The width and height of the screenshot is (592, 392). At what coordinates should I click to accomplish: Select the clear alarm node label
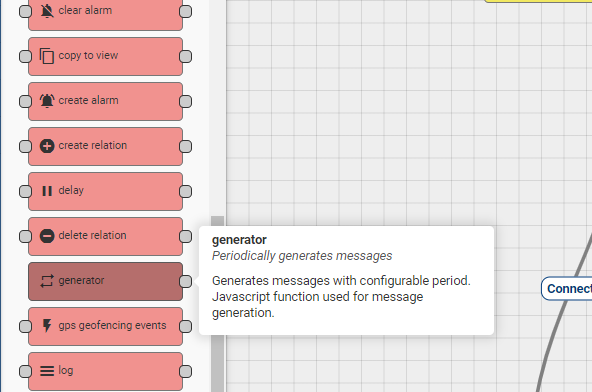[85, 10]
